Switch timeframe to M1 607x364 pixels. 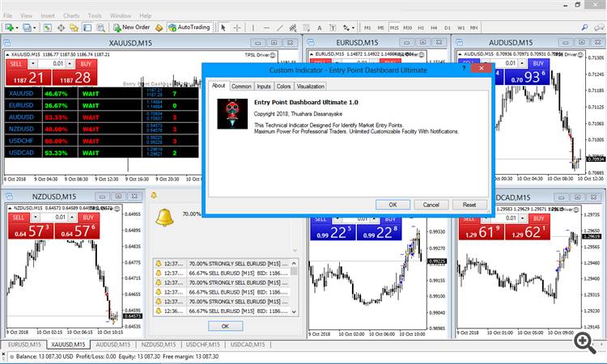367,28
